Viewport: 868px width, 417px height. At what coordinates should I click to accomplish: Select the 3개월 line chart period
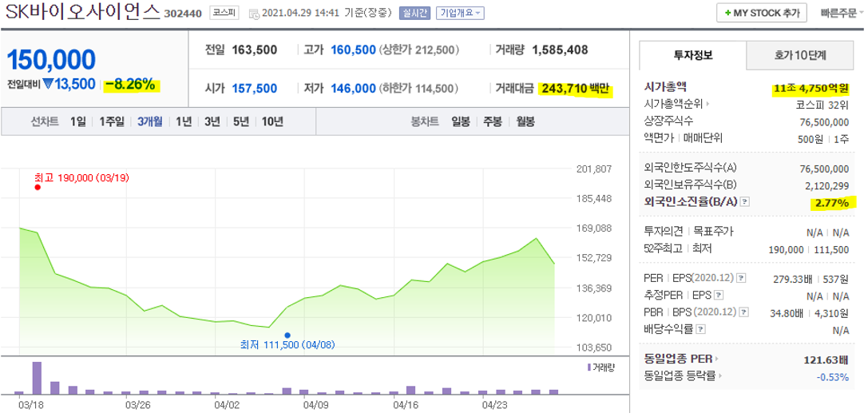pos(150,122)
